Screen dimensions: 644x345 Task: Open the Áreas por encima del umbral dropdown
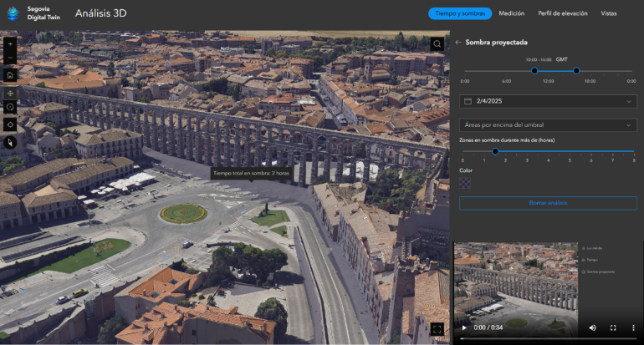click(548, 124)
